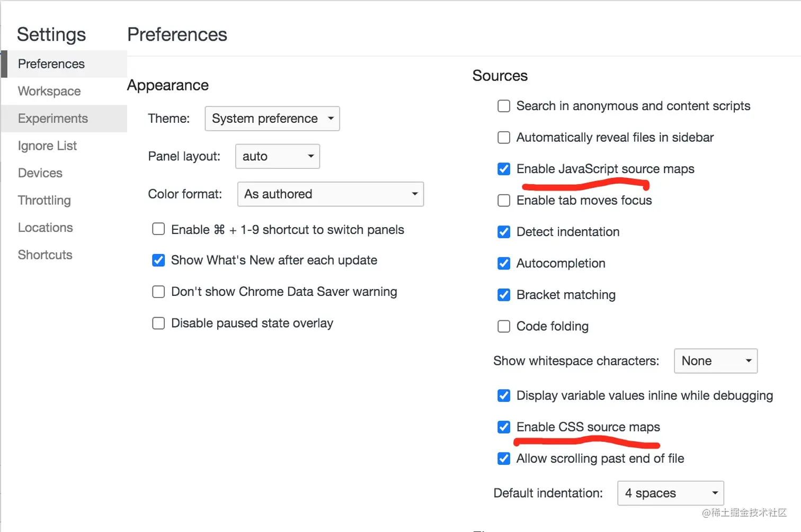Check Search in anonymous and content scripts
The height and width of the screenshot is (532, 801).
pos(504,106)
